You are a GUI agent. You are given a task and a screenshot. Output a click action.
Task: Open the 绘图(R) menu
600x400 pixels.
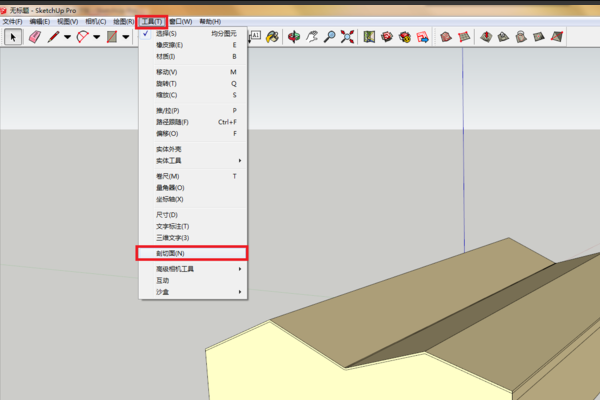tap(123, 21)
